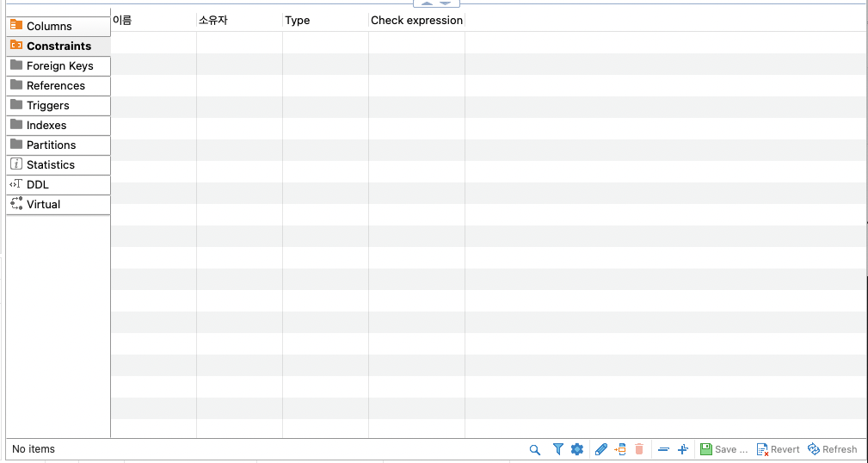Show the Triggers tab
The width and height of the screenshot is (868, 463).
pos(58,106)
